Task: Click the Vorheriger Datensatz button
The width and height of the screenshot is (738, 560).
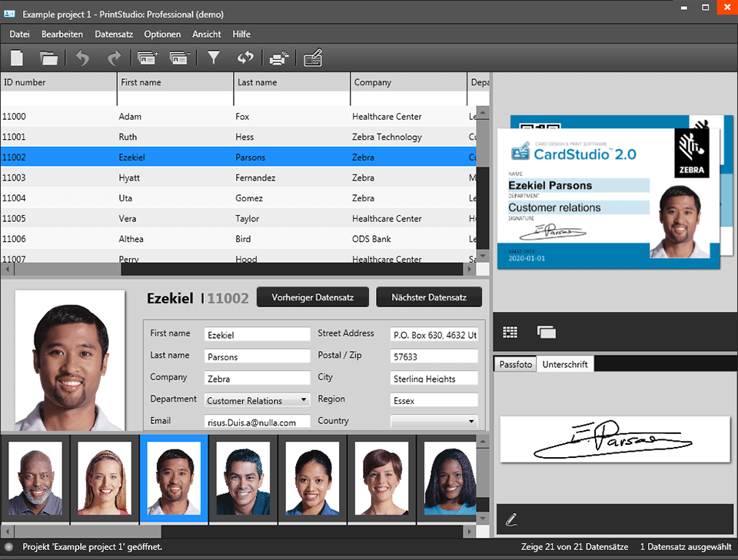Action: click(x=312, y=297)
